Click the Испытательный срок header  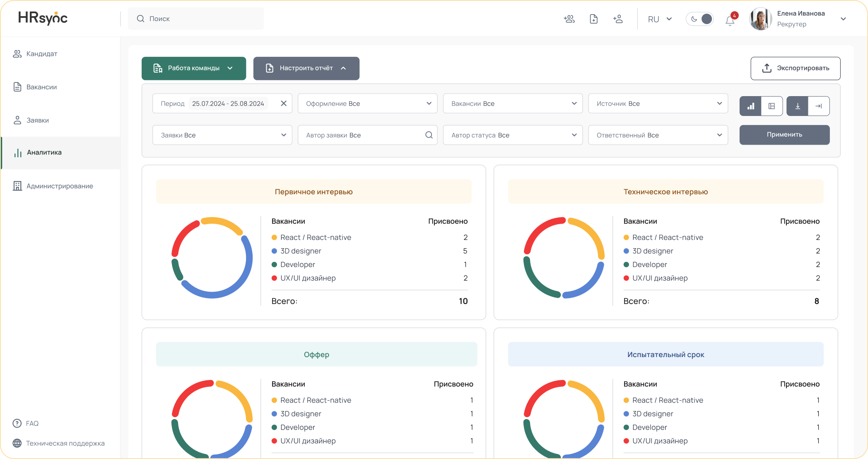[665, 355]
